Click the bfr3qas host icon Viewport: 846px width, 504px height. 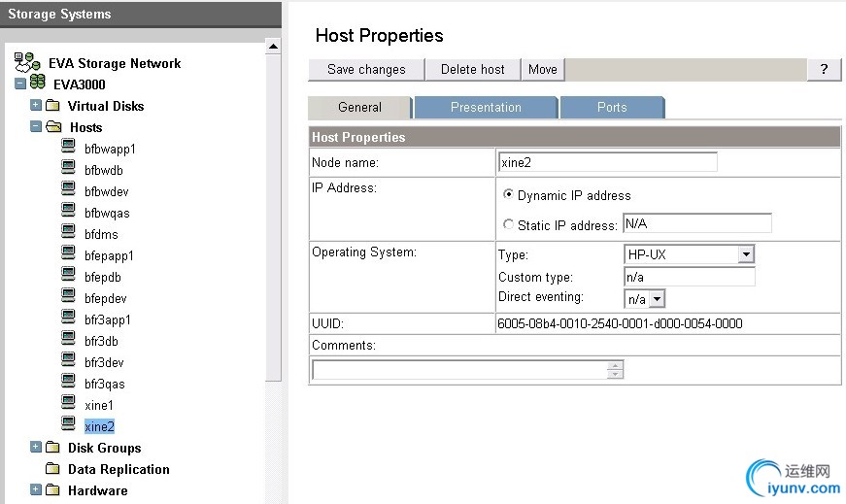pos(69,381)
